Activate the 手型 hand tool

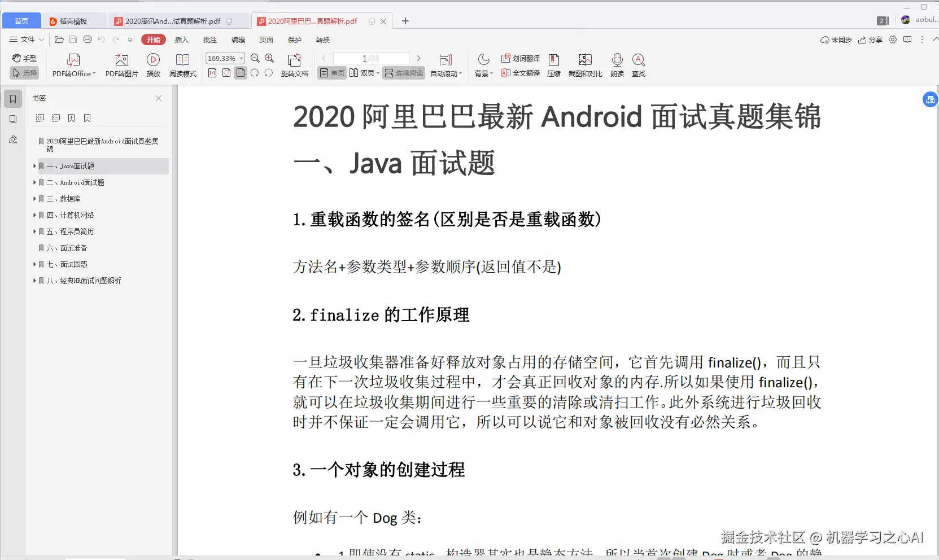24,58
